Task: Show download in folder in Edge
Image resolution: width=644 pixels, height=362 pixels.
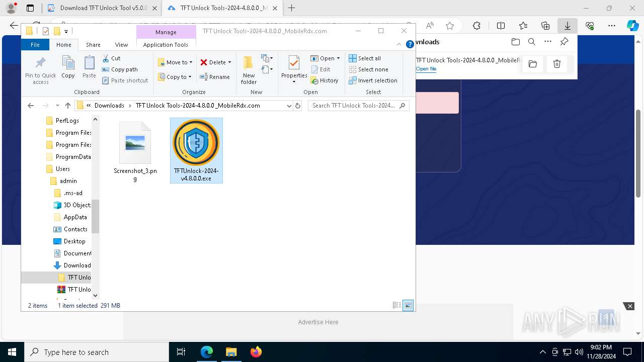Action: coord(533,64)
